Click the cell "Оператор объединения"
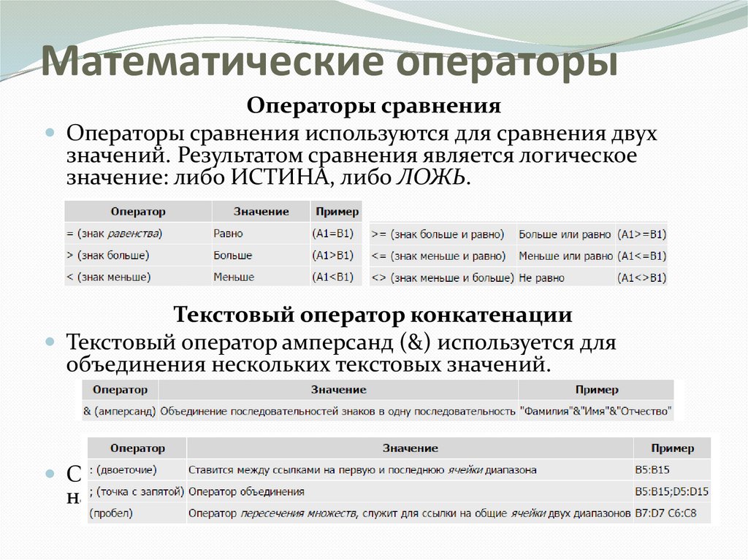748x560 pixels. tap(410, 491)
